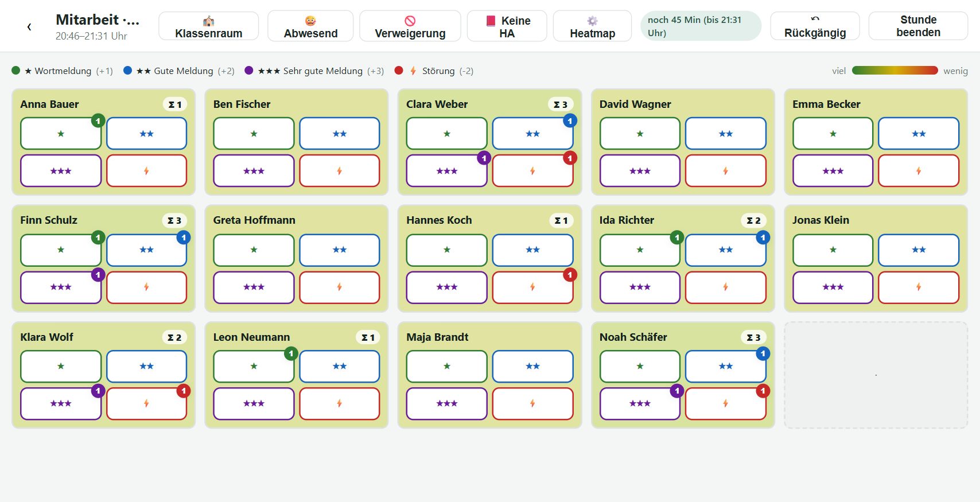Give Finn Schulz a three-star rating
This screenshot has width=980, height=502.
coord(61,287)
